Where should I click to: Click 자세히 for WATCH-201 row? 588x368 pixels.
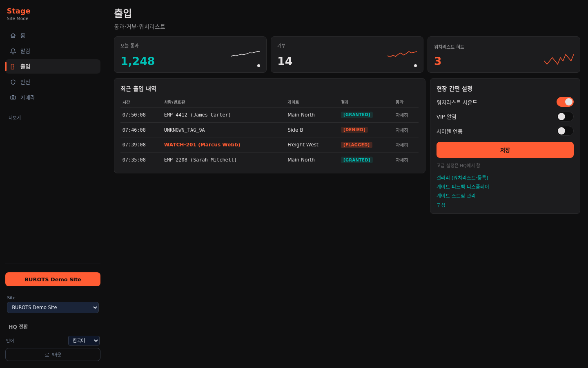click(402, 145)
